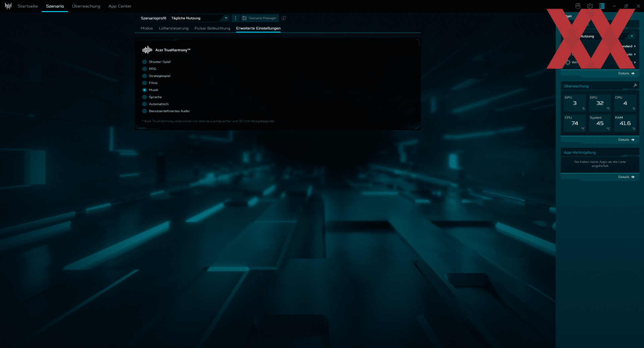The image size is (644, 348).
Task: Click the TrueHarmony footnote about 3,5 mm
Action: click(x=208, y=121)
